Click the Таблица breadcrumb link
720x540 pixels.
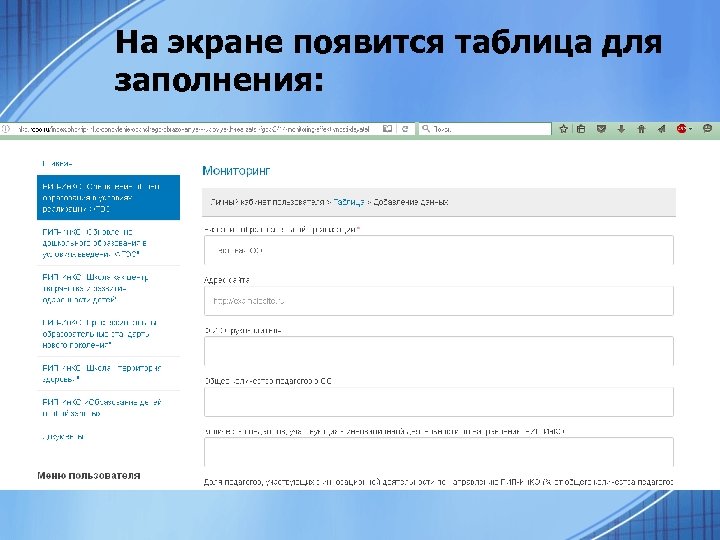point(349,202)
